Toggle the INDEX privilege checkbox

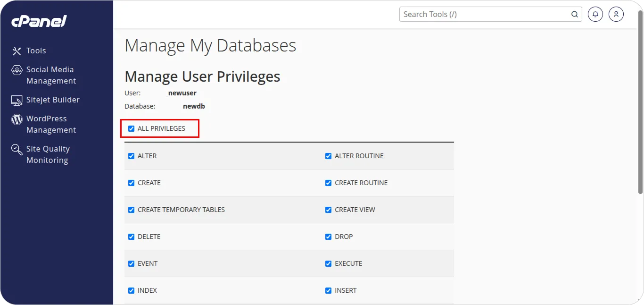pyautogui.click(x=132, y=290)
